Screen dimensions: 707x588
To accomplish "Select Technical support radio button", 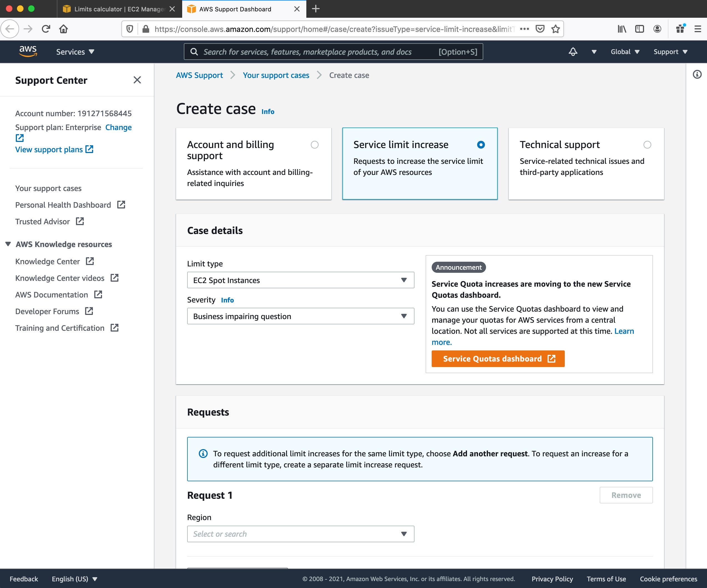I will click(647, 145).
